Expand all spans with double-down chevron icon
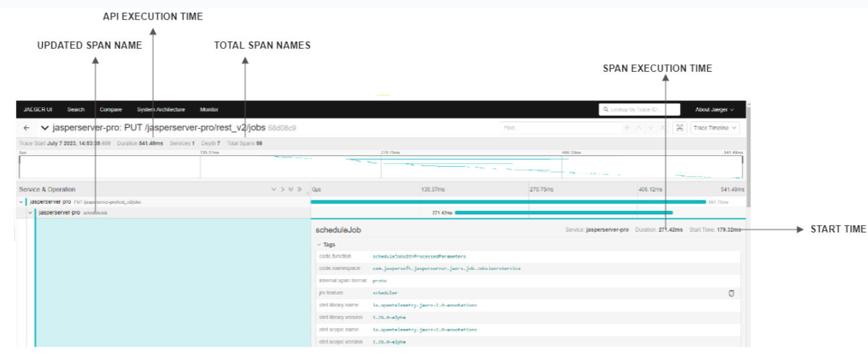 click(290, 190)
